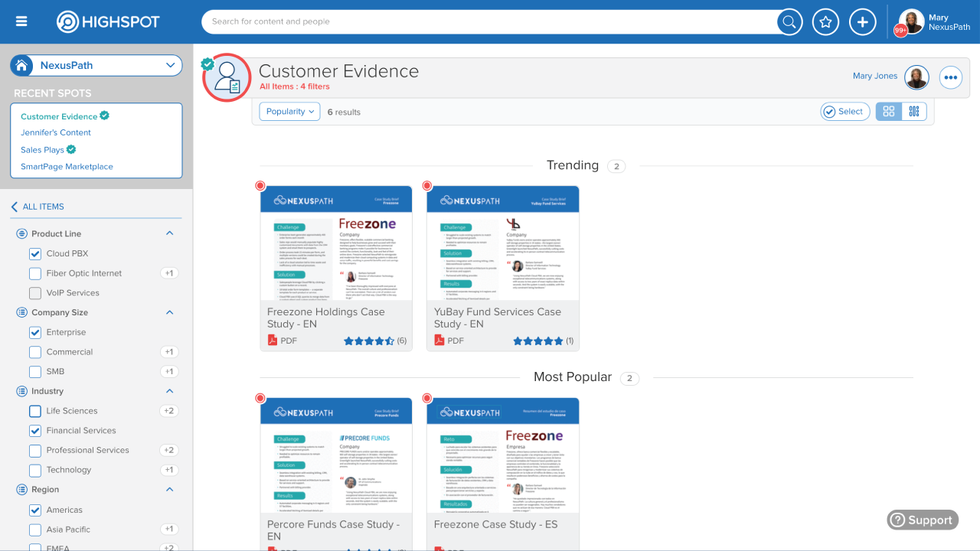Viewport: 980px width, 551px height.
Task: Open Customer Evidence recent spot
Action: click(x=59, y=116)
